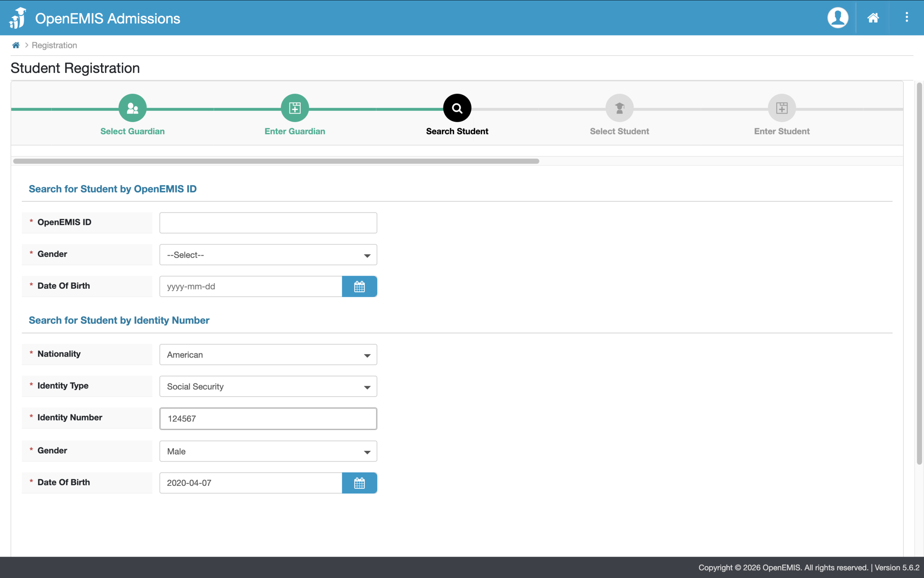Go to home via header house icon
924x578 pixels.
coord(873,18)
